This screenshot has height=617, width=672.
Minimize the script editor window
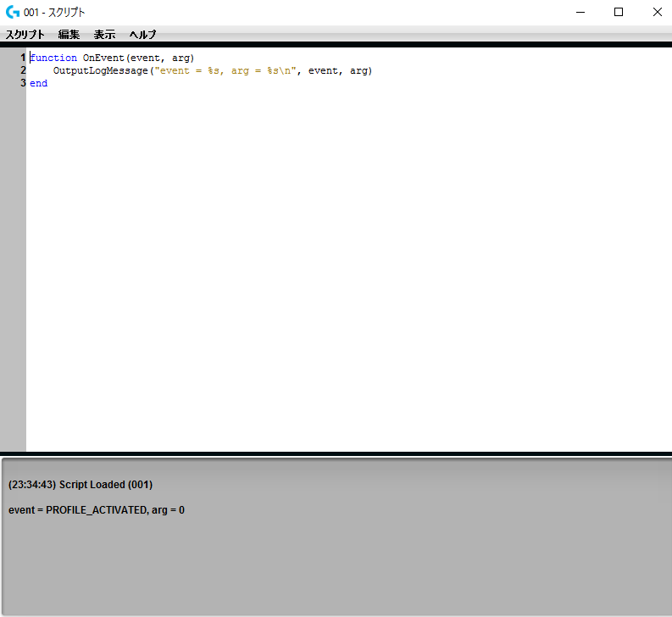pyautogui.click(x=581, y=12)
